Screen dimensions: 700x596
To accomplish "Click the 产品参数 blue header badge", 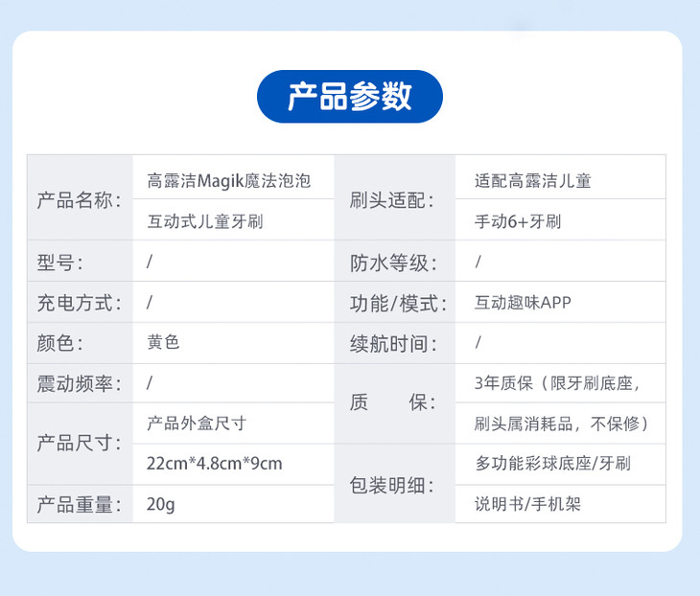I will [350, 97].
